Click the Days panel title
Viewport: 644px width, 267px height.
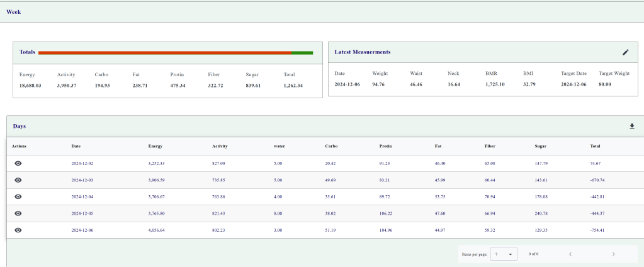[19, 127]
